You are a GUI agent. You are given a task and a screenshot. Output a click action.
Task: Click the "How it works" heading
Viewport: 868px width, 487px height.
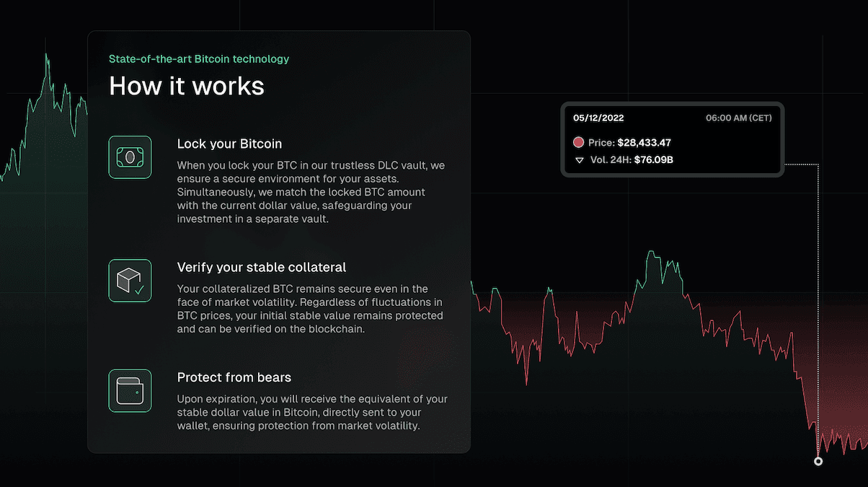[187, 86]
